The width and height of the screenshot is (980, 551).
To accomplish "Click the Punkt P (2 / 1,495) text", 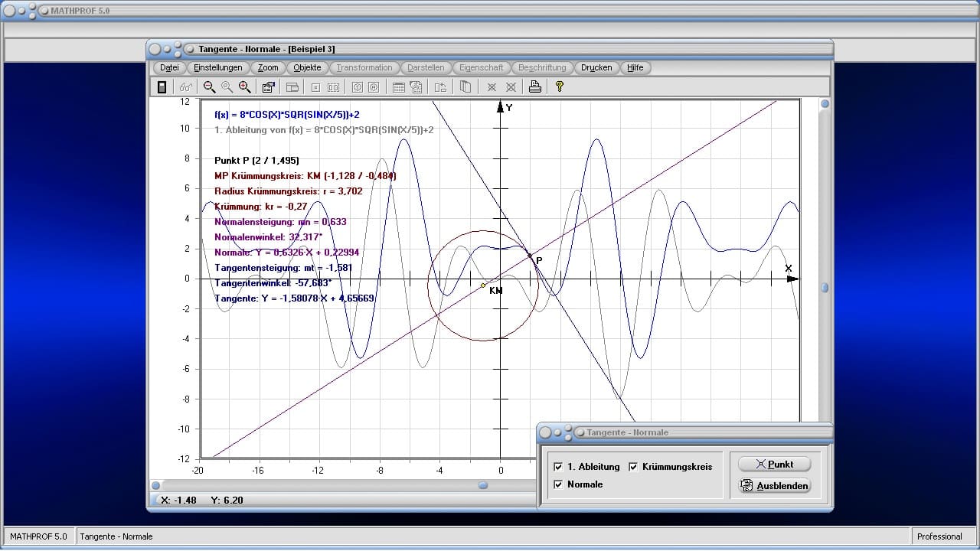I will point(256,161).
